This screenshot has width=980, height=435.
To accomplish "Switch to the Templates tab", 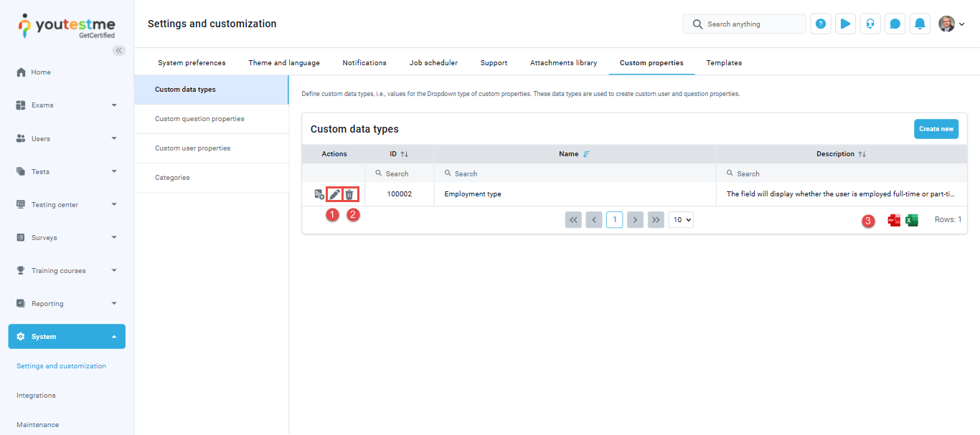I will pos(724,63).
